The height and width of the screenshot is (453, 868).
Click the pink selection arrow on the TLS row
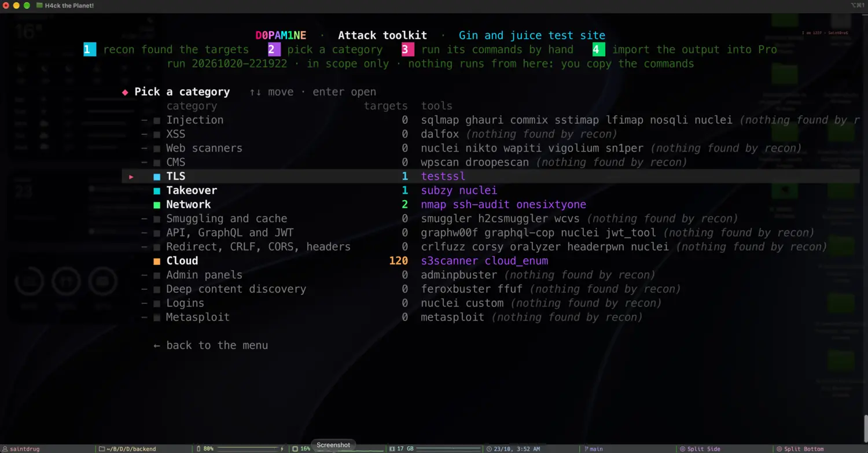click(131, 176)
